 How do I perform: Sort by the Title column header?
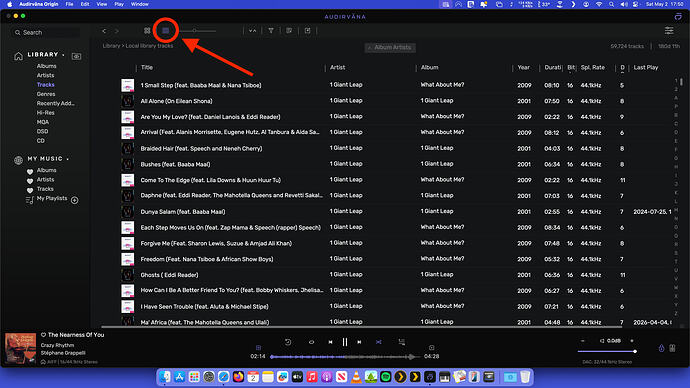tap(147, 67)
